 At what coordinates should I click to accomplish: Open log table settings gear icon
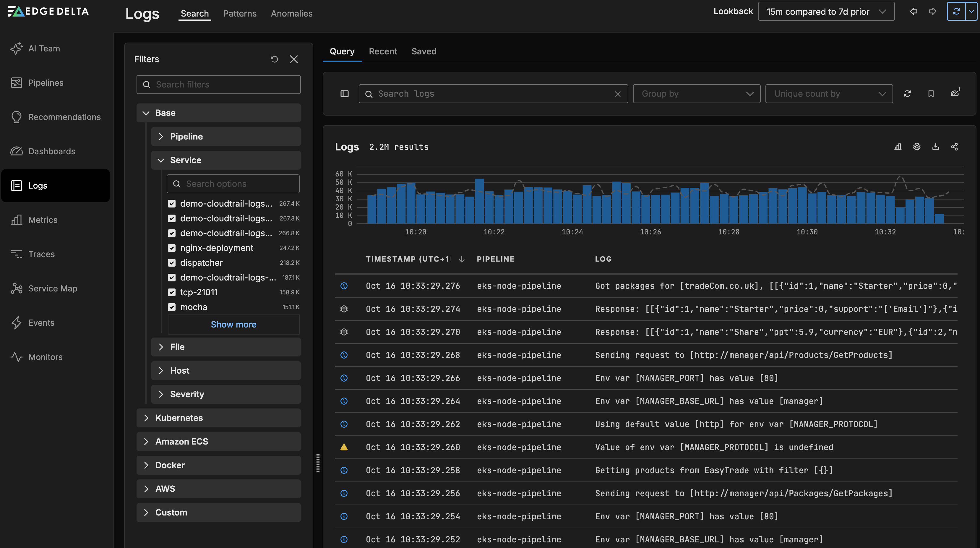[917, 147]
